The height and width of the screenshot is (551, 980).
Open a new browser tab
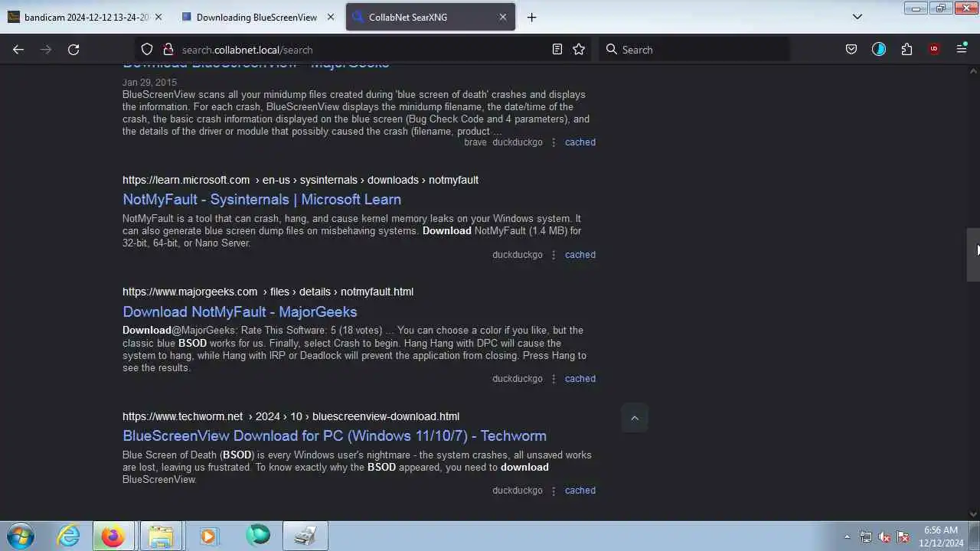pyautogui.click(x=531, y=17)
